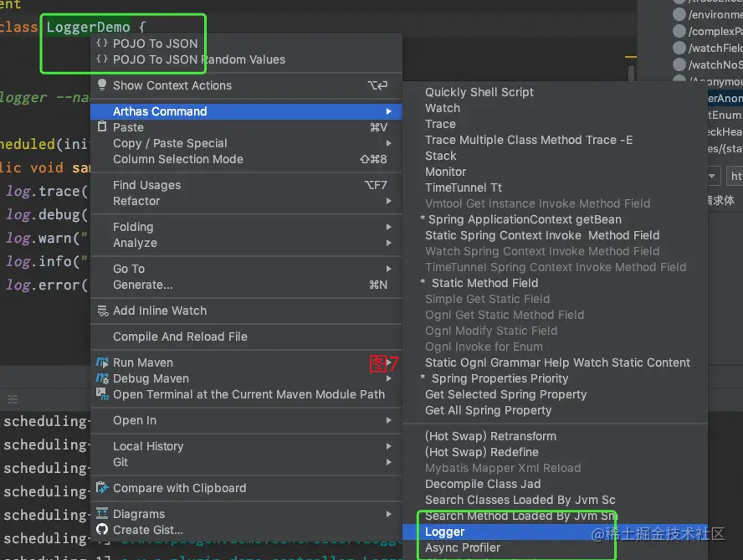Select Add Inline Watch
Screen dimensions: 743x560
point(246,311)
